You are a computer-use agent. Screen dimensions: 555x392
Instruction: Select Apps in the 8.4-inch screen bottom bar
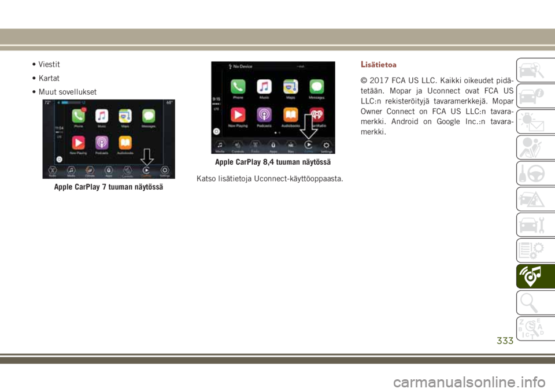click(273, 146)
